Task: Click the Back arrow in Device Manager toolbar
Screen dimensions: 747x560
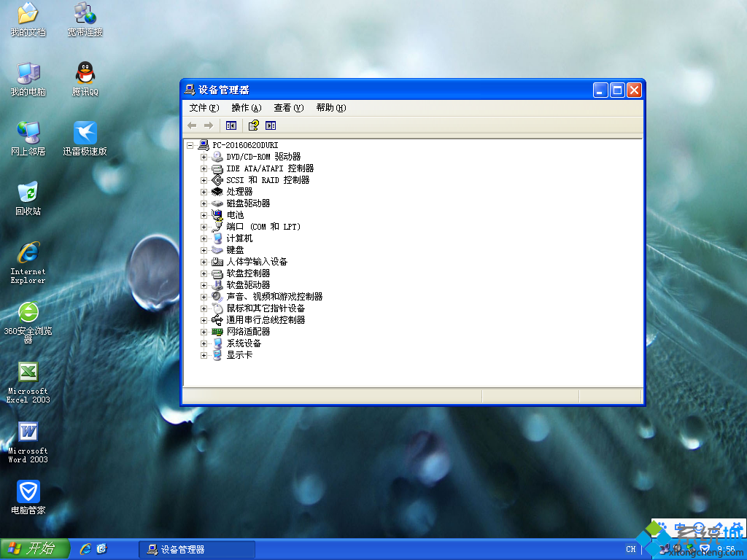Action: pyautogui.click(x=192, y=125)
